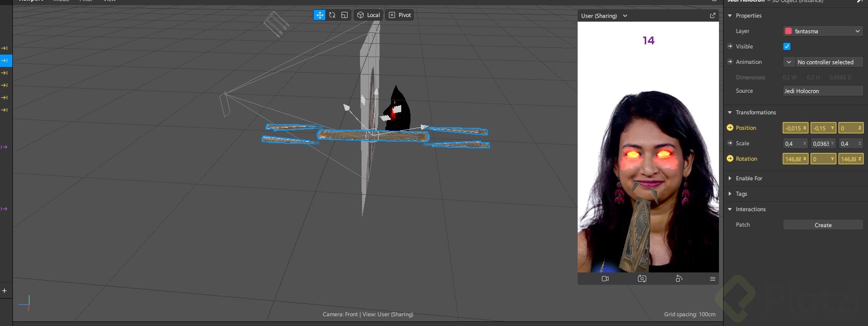Open the Animation controller chevron dropdown
Screen dimensions: 868x326
(x=789, y=62)
